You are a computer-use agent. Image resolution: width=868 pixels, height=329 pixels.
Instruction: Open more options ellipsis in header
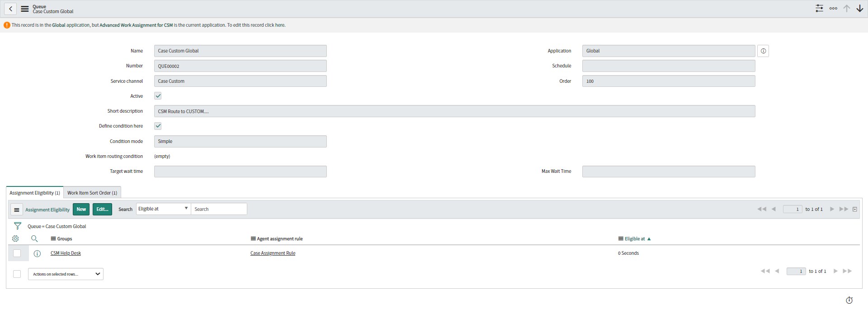click(x=833, y=9)
